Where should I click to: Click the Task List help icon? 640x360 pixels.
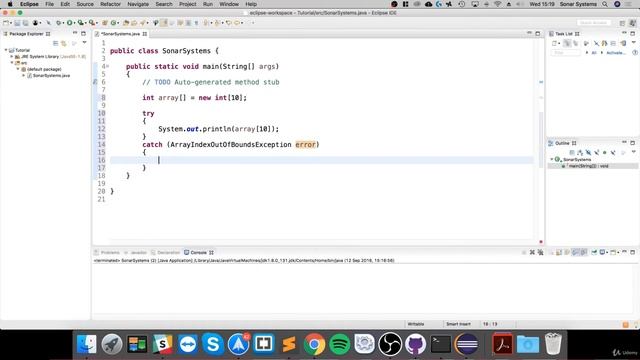[x=635, y=53]
